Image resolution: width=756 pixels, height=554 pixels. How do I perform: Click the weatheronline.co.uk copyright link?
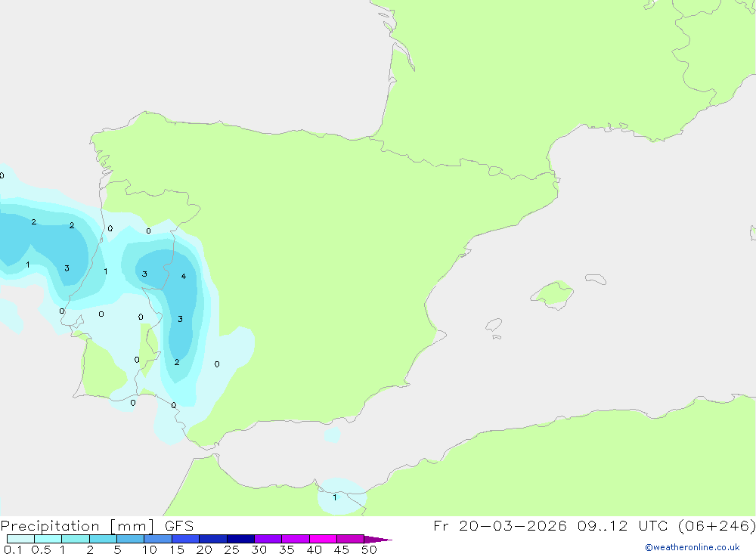coord(692,547)
